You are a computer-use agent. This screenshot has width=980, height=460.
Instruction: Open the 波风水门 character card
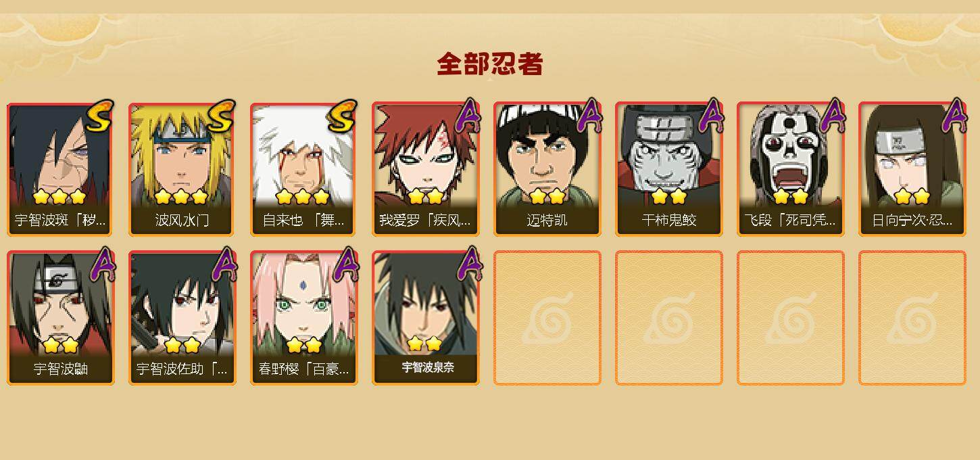point(182,169)
